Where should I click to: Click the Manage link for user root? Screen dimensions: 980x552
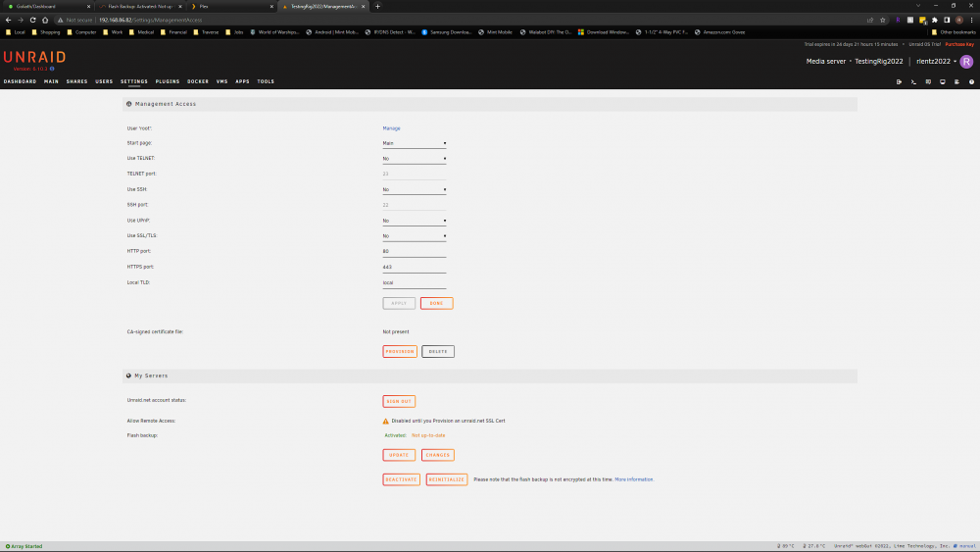pyautogui.click(x=391, y=128)
